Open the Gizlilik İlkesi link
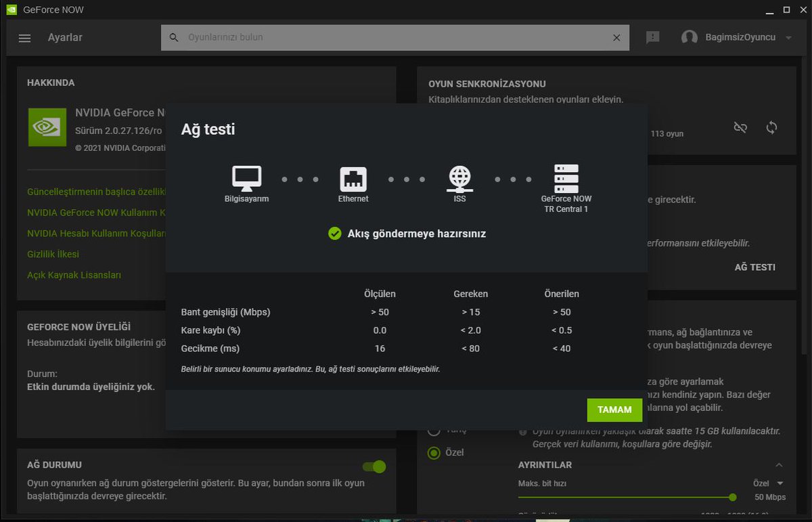 click(53, 254)
